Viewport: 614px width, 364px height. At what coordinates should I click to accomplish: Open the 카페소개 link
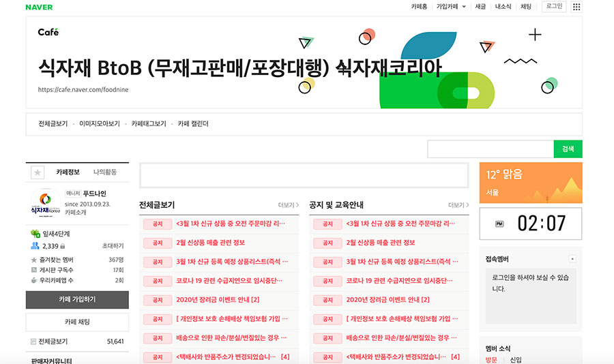click(x=76, y=213)
